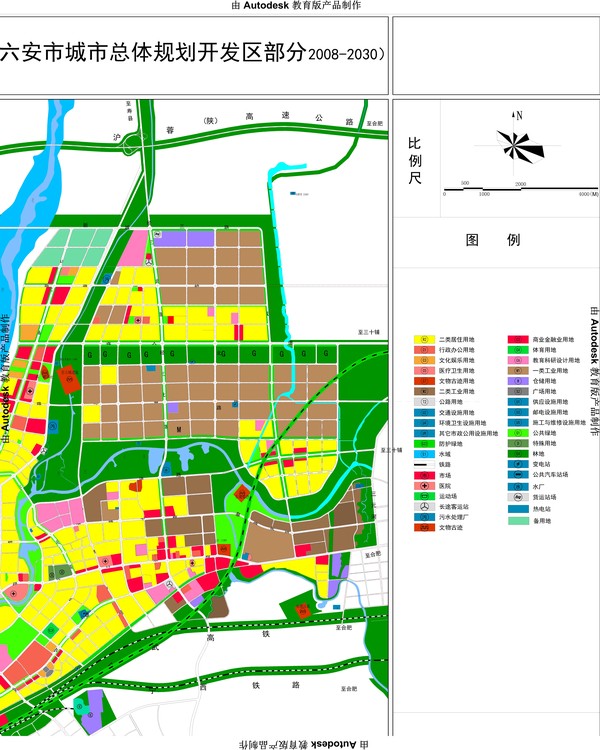Select the pale green 备用地 legend swatch
Image resolution: width=600 pixels, height=750 pixels.
(x=518, y=521)
